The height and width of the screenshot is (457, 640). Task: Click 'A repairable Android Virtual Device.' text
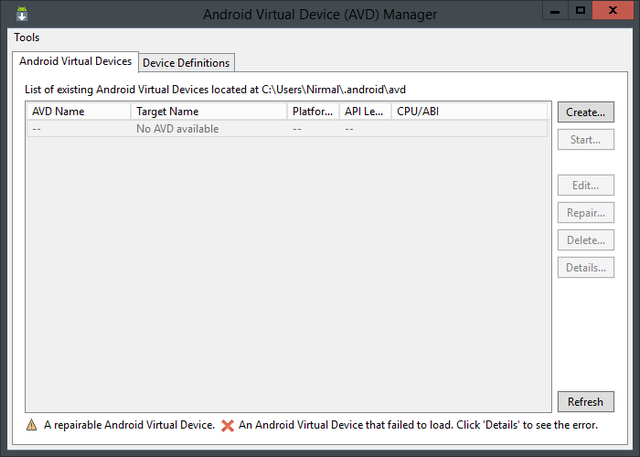click(x=129, y=425)
